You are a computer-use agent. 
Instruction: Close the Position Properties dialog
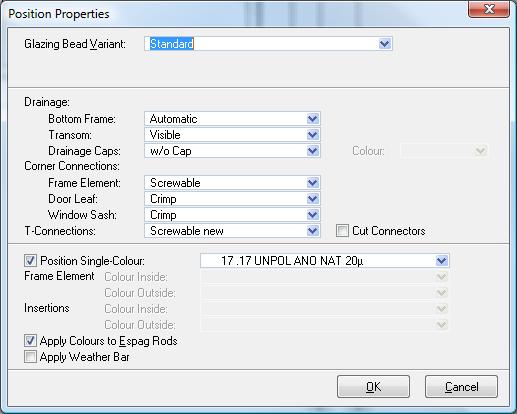489,9
